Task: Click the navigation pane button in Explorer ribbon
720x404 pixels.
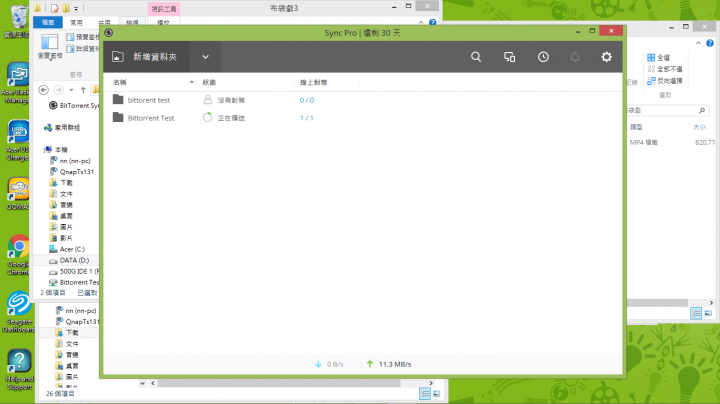Action: [x=50, y=46]
